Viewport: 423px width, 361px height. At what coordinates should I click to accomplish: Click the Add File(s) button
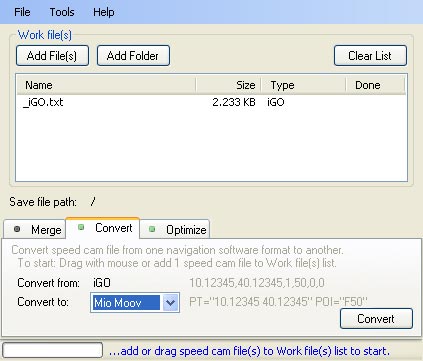[52, 56]
